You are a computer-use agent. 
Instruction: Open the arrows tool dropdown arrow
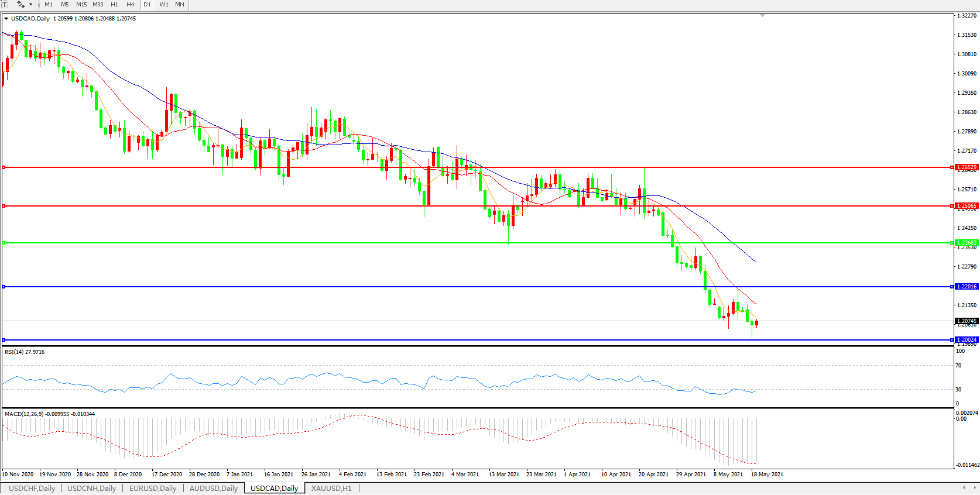[x=30, y=5]
